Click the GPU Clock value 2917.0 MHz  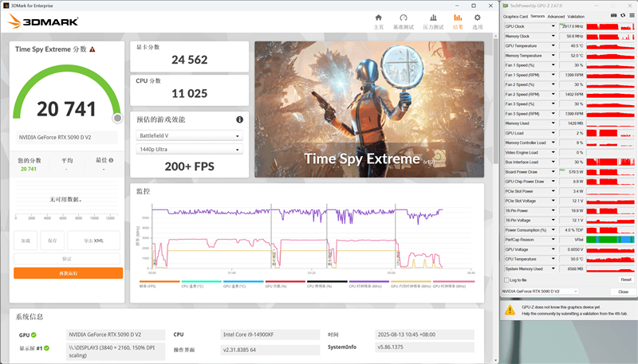tap(572, 26)
